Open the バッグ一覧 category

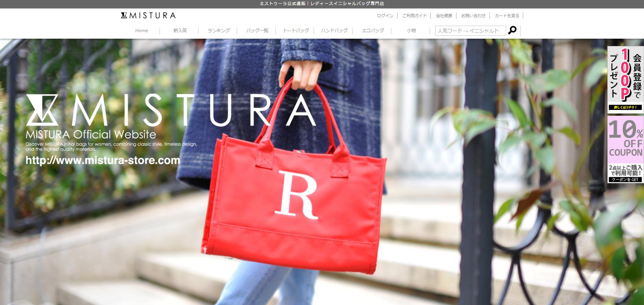pyautogui.click(x=257, y=31)
